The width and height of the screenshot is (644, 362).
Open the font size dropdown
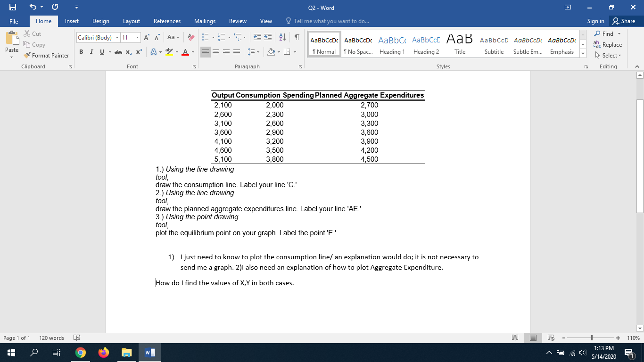[x=138, y=37]
